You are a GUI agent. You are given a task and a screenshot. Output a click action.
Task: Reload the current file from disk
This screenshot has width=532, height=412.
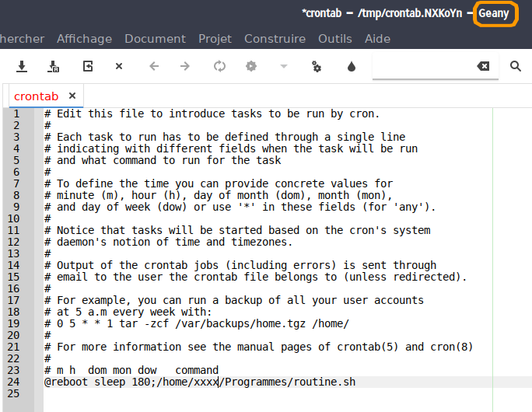[x=88, y=67]
